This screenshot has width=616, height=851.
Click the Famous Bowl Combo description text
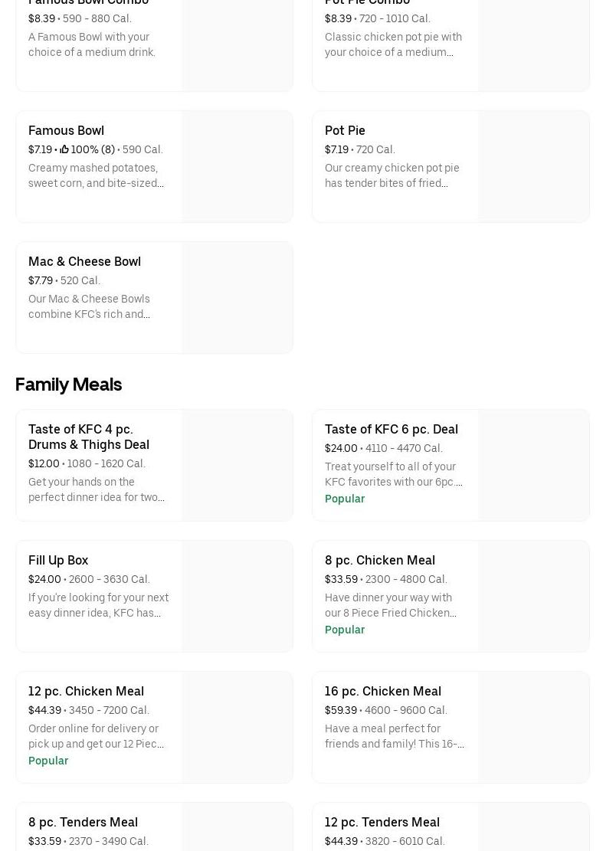pos(92,44)
